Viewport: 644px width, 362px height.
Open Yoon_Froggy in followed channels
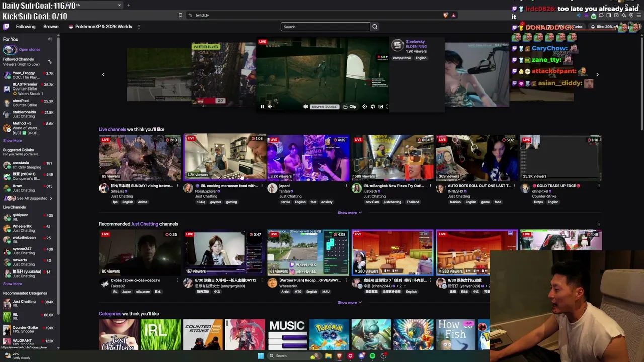pyautogui.click(x=29, y=75)
